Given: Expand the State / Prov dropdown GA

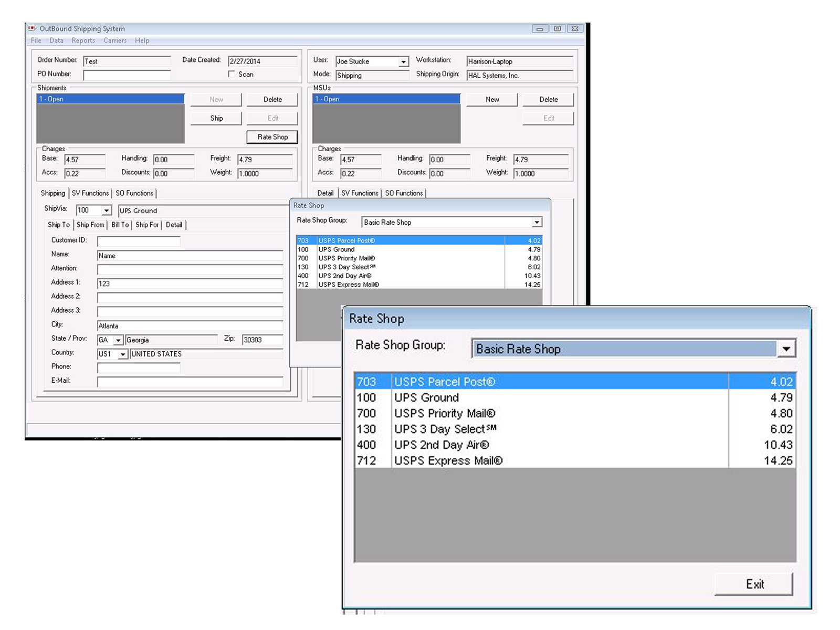Looking at the screenshot, I should pos(118,340).
